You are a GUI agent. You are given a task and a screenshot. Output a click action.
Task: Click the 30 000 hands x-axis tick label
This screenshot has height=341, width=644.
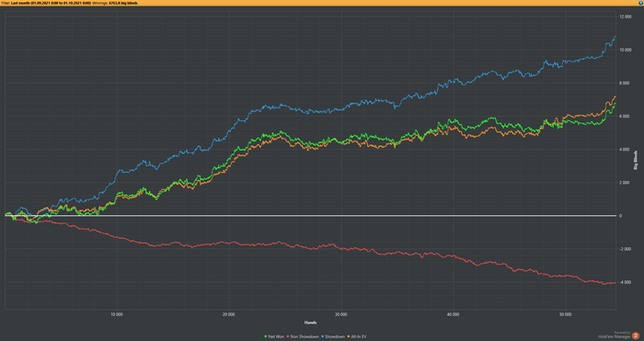[341, 314]
